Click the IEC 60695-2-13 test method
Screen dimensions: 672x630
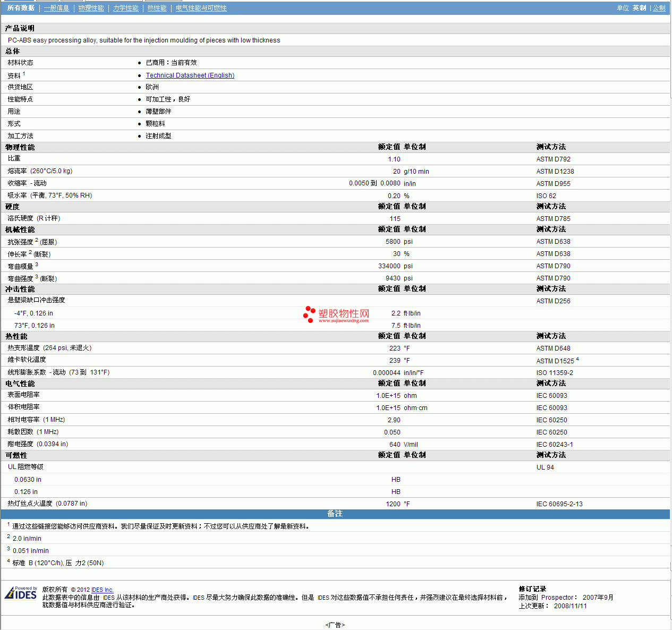click(x=559, y=504)
